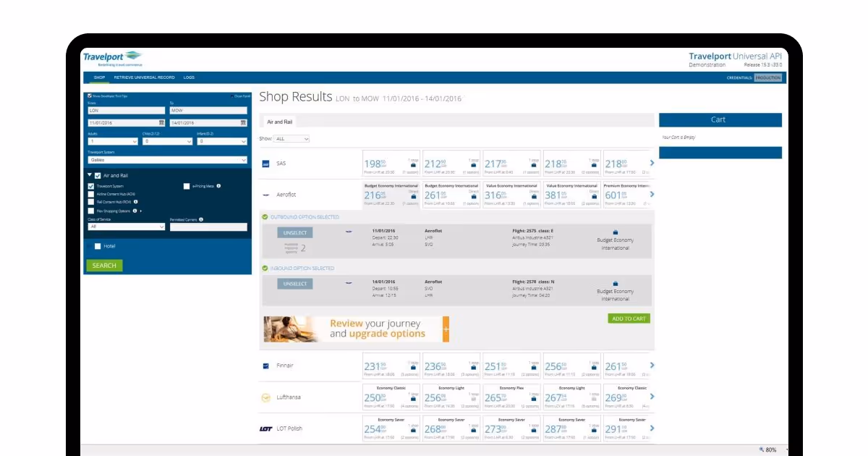Click the zoom level magnifier icon

click(x=761, y=450)
